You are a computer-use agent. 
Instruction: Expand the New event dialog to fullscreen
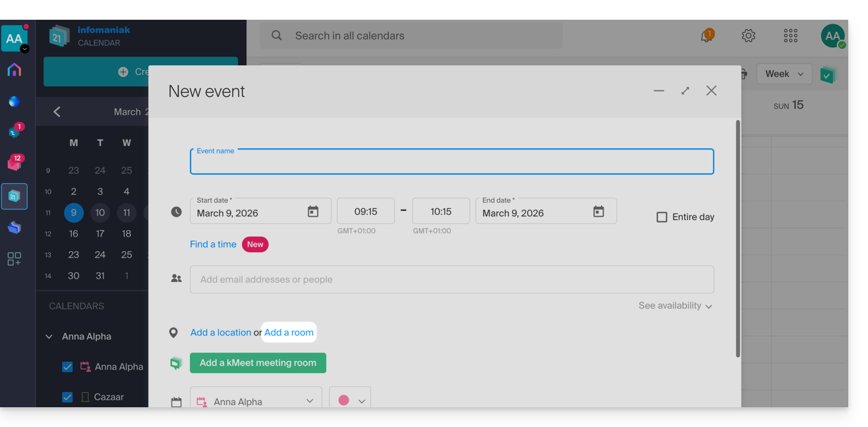click(x=685, y=91)
